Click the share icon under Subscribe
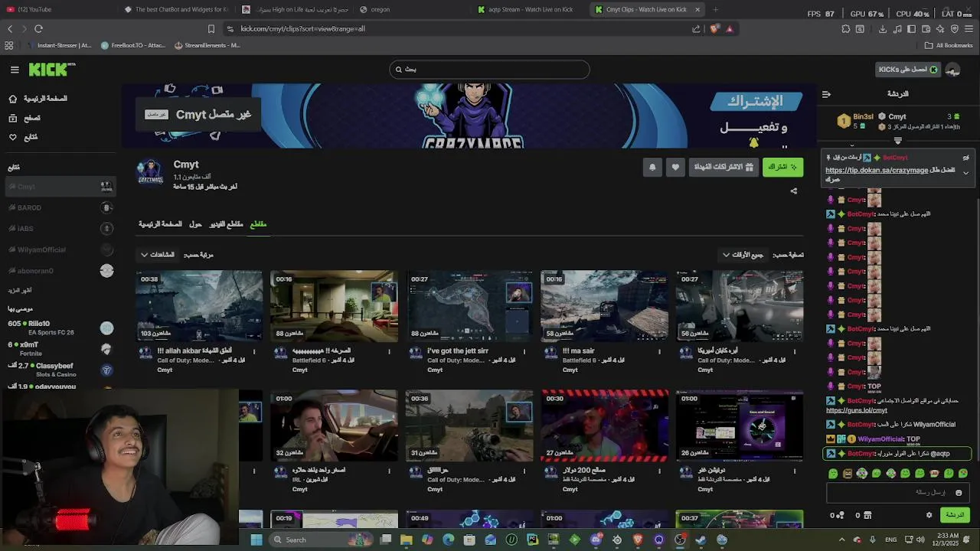980x551 pixels. 794,191
